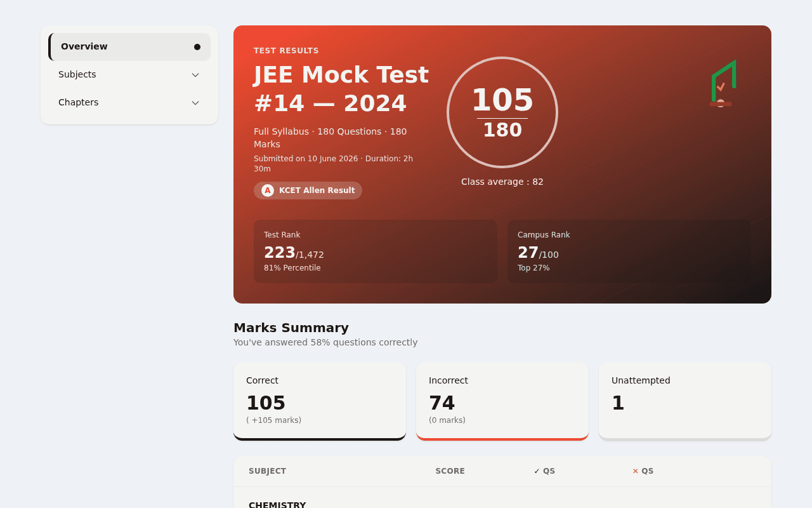Click the JEE Mock Test #14 title
The image size is (812, 508).
pos(341,89)
